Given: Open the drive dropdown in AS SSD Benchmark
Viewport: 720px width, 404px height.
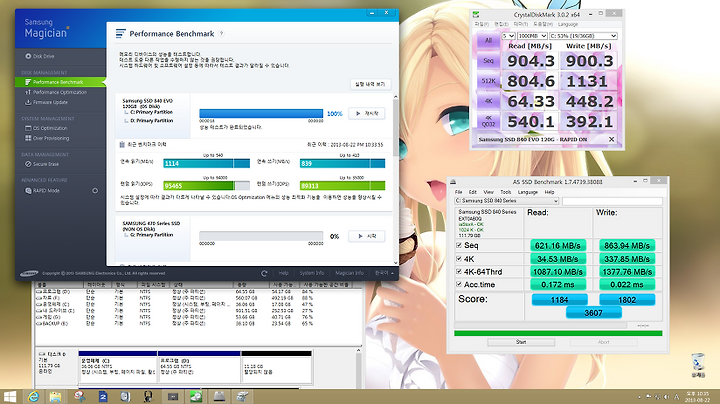Looking at the screenshot, I should coord(506,201).
